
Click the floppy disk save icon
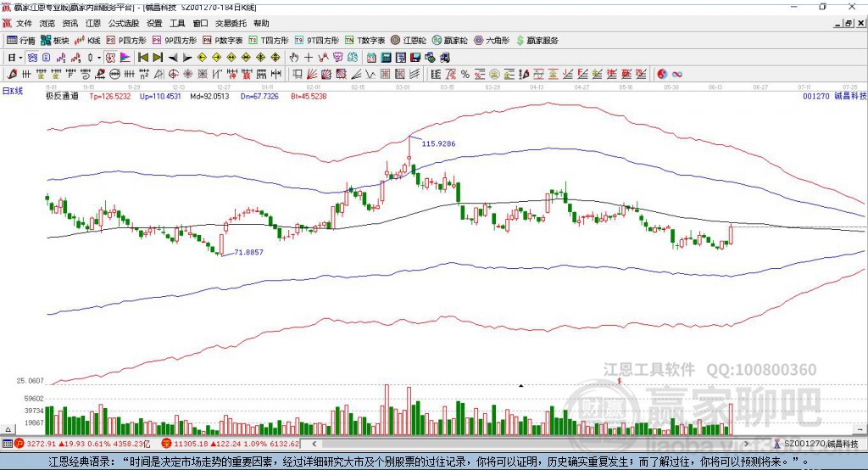[x=415, y=58]
